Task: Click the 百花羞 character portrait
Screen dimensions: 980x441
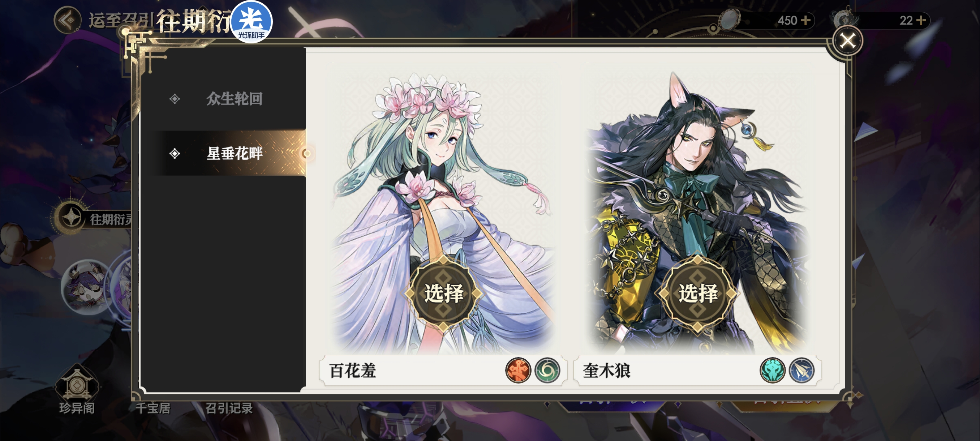Action: 444,213
